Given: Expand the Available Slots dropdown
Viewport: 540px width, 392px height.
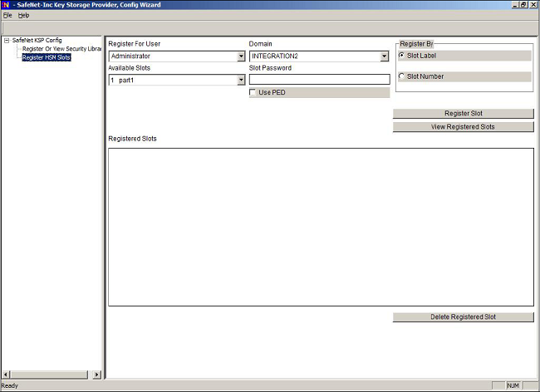Looking at the screenshot, I should 241,81.
